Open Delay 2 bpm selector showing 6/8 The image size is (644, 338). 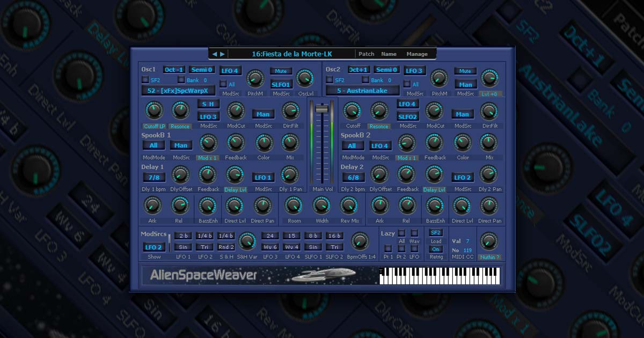coord(354,177)
